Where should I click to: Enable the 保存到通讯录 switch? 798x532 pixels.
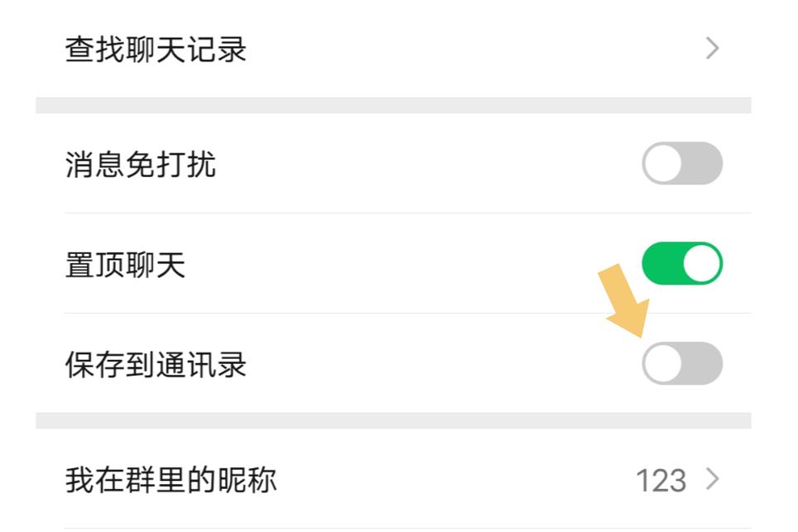pyautogui.click(x=682, y=364)
